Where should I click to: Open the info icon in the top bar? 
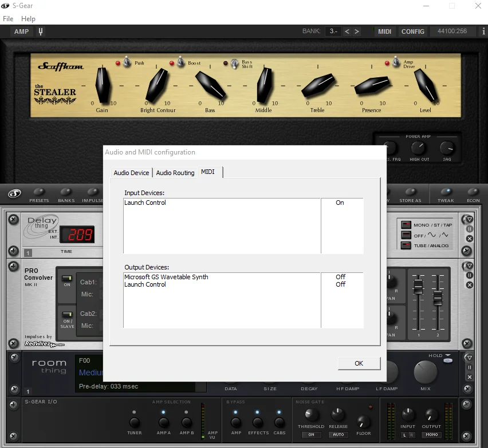483,31
